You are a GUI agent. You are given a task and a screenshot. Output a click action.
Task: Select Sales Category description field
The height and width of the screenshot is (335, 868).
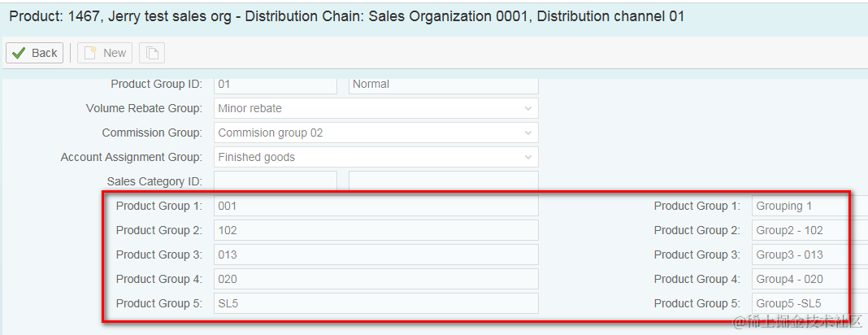click(443, 181)
